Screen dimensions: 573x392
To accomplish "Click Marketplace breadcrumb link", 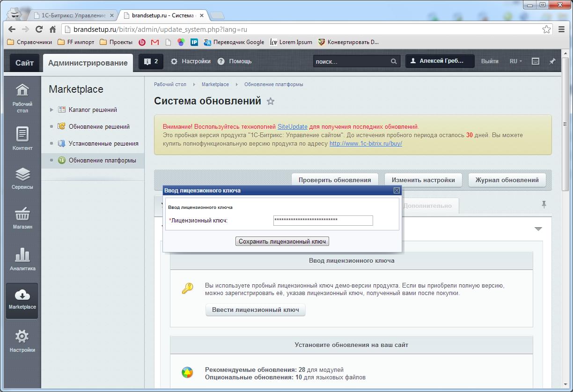I will [x=215, y=84].
